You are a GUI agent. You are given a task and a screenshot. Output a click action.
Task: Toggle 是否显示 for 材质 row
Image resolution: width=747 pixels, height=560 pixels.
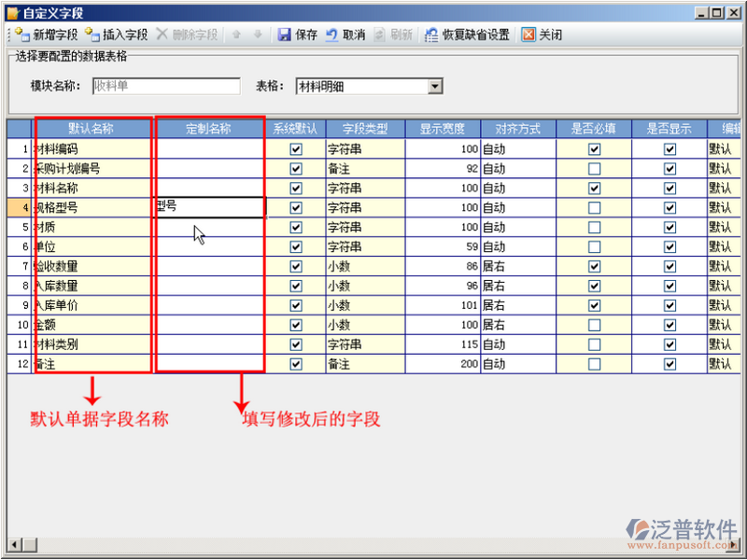click(669, 228)
